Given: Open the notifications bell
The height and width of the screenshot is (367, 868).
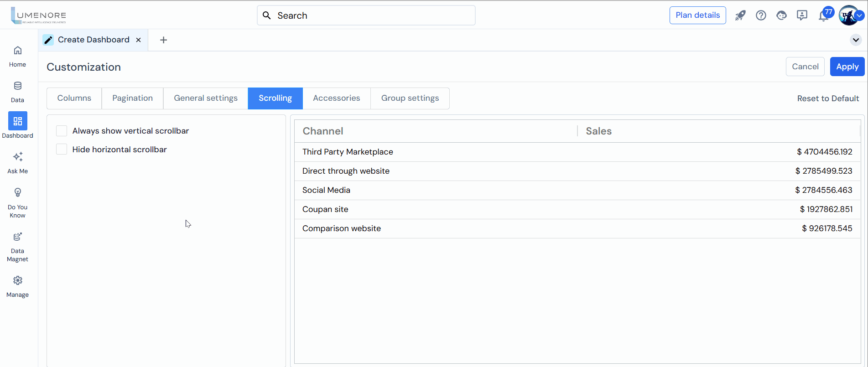Looking at the screenshot, I should (x=823, y=16).
